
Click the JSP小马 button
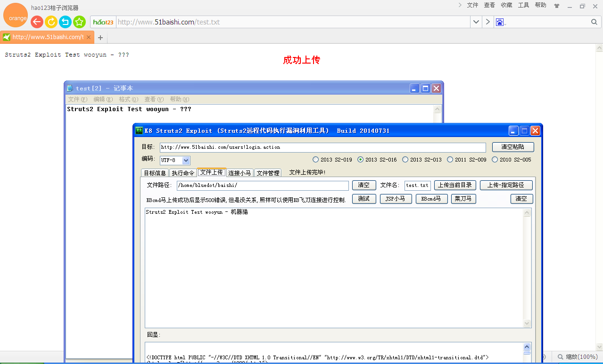396,199
